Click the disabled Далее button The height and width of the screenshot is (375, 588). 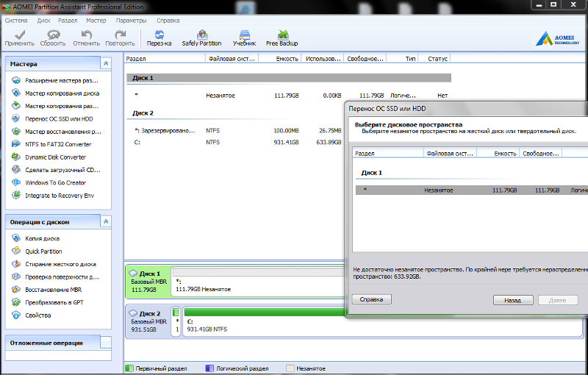coord(558,300)
